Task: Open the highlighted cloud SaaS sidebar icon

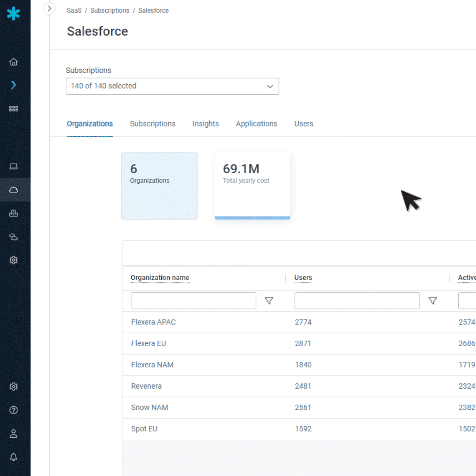Action: click(x=14, y=190)
